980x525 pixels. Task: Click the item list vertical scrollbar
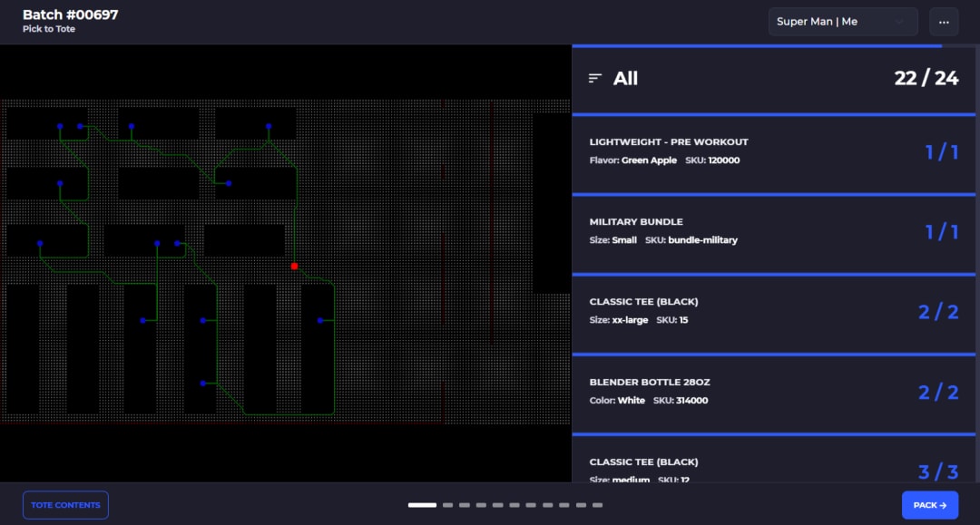(977, 263)
